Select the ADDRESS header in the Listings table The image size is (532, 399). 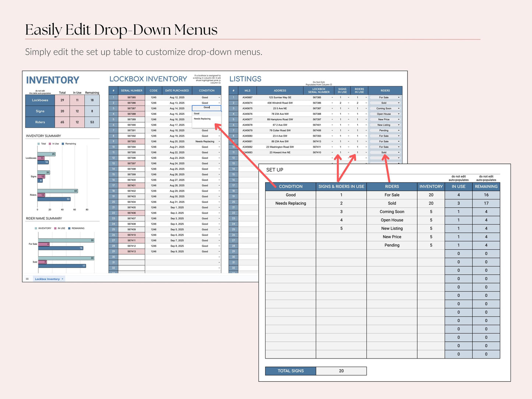pyautogui.click(x=280, y=91)
